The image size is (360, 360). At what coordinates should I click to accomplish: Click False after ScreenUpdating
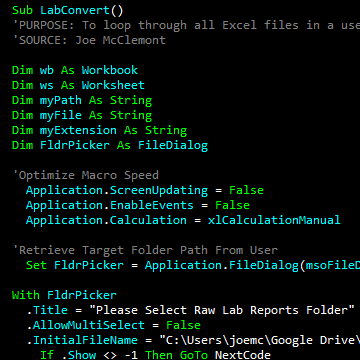pyautogui.click(x=246, y=190)
